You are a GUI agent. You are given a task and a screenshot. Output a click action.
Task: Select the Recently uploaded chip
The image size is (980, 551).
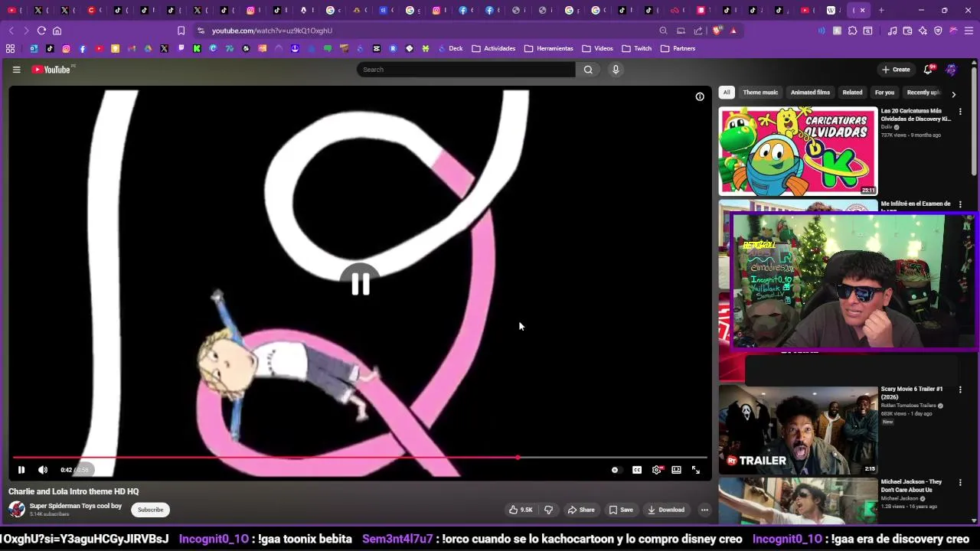[x=923, y=93]
